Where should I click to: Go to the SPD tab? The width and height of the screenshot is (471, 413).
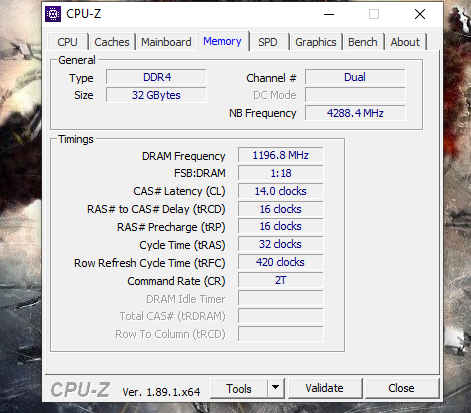(268, 42)
